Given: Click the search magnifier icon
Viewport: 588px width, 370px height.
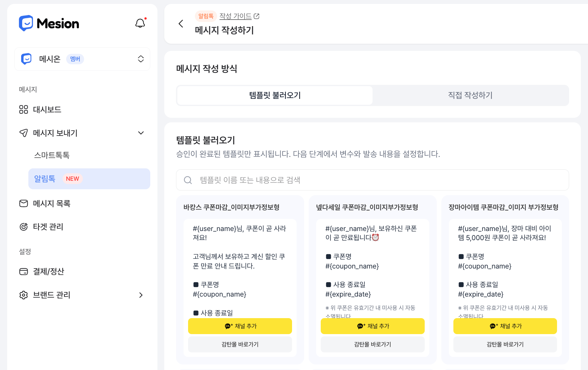Looking at the screenshot, I should pyautogui.click(x=188, y=180).
